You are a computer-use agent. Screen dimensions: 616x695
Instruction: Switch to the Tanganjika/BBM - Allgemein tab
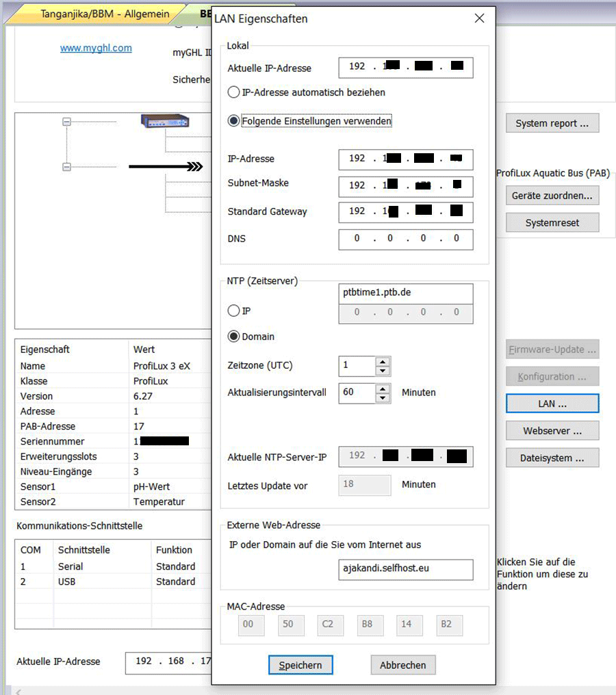106,13
